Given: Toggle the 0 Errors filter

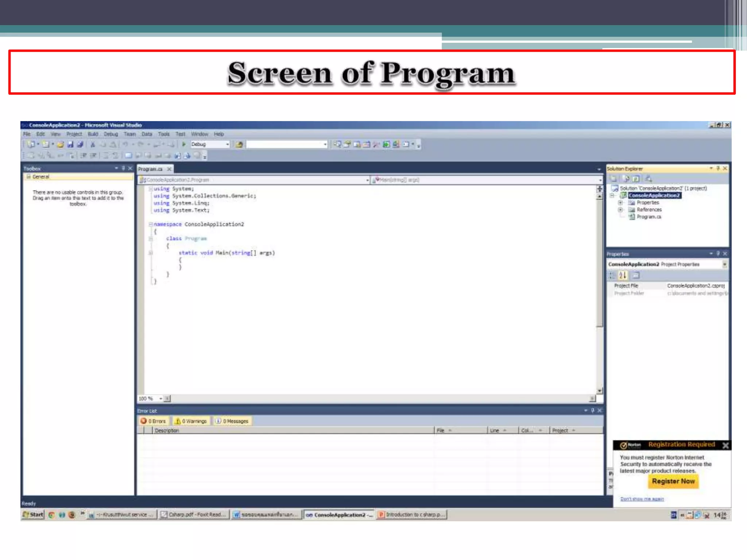Looking at the screenshot, I should pyautogui.click(x=153, y=421).
